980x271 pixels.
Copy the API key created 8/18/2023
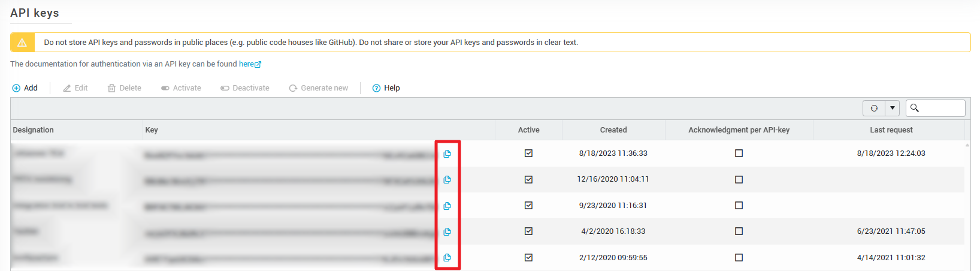click(447, 154)
